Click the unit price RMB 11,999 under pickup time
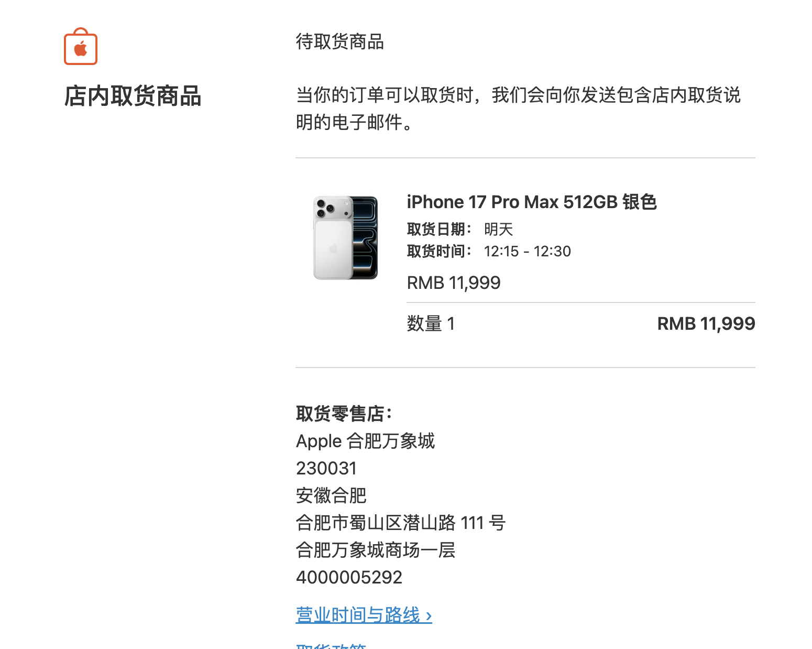The height and width of the screenshot is (649, 812). [454, 283]
